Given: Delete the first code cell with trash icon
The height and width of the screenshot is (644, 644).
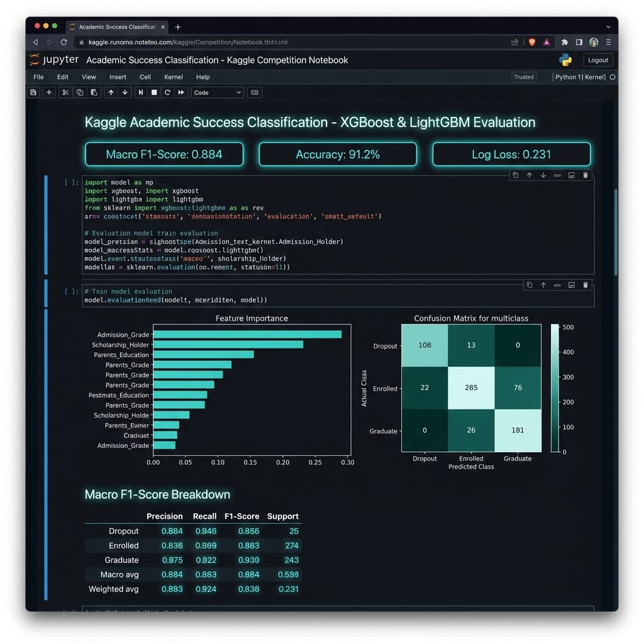Looking at the screenshot, I should pos(586,175).
